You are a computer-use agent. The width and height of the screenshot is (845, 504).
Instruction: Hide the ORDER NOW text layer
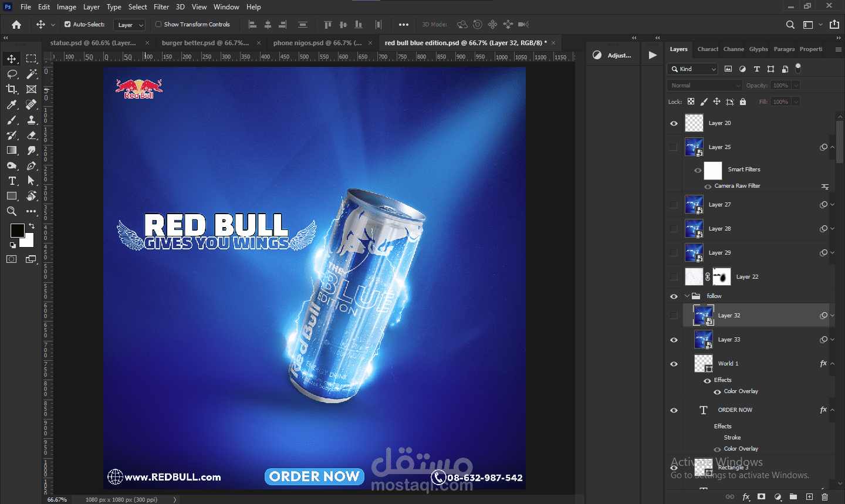click(x=674, y=410)
